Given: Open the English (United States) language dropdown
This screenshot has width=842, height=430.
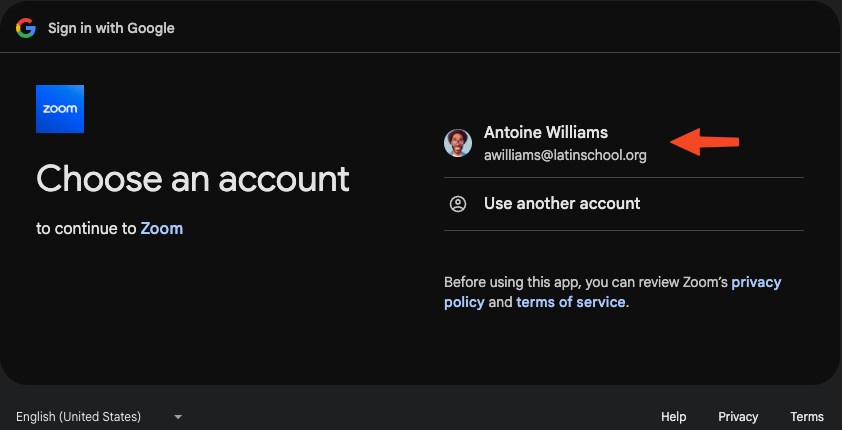Looking at the screenshot, I should pos(99,417).
